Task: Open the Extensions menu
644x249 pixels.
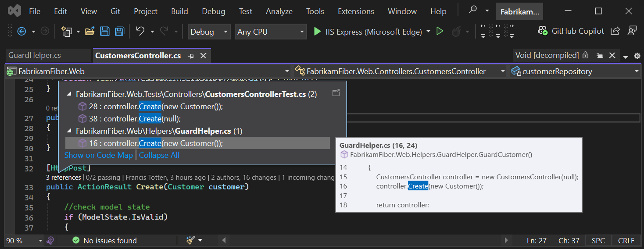Action: (356, 11)
